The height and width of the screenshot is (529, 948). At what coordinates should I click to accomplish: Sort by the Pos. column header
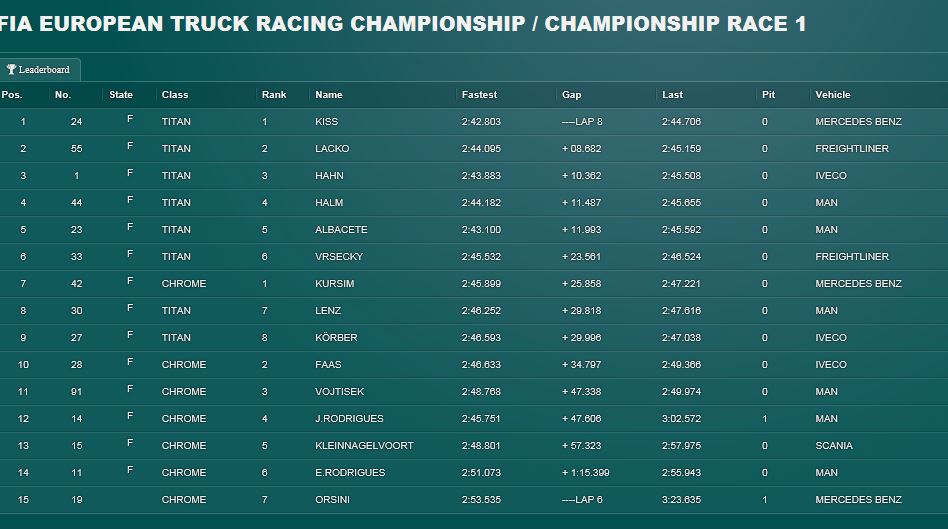click(x=12, y=95)
